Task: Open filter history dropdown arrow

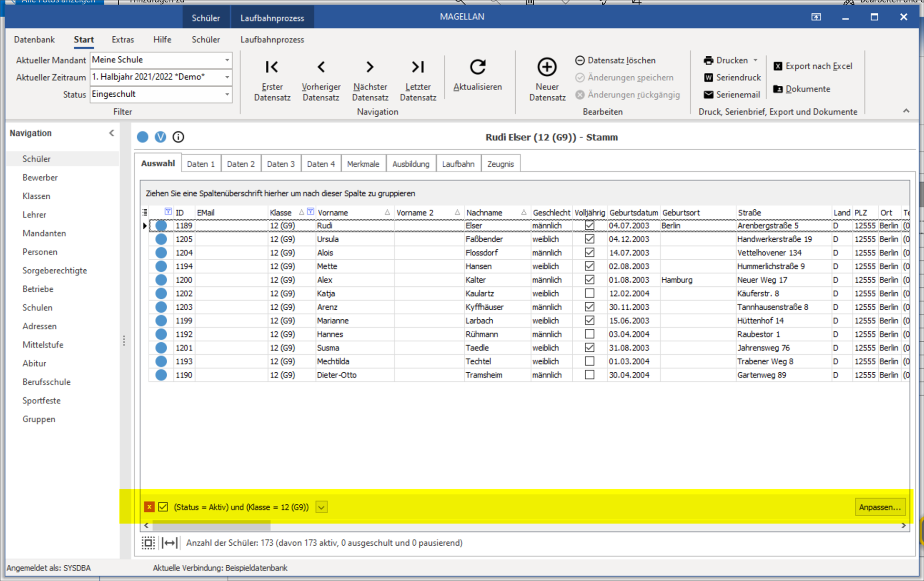Action: 322,508
